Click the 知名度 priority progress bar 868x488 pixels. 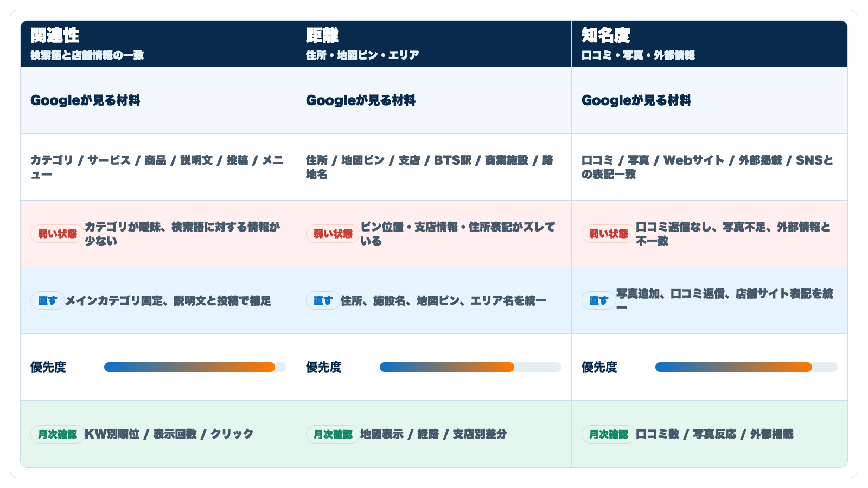pyautogui.click(x=746, y=367)
